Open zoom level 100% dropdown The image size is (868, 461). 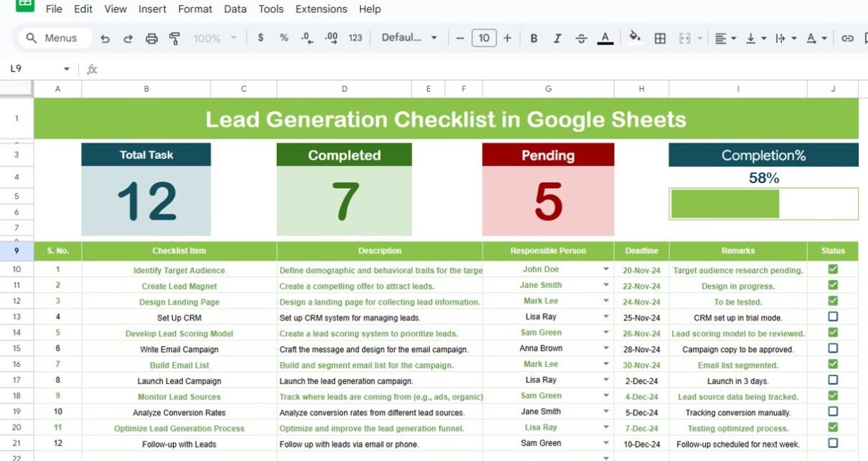[214, 38]
